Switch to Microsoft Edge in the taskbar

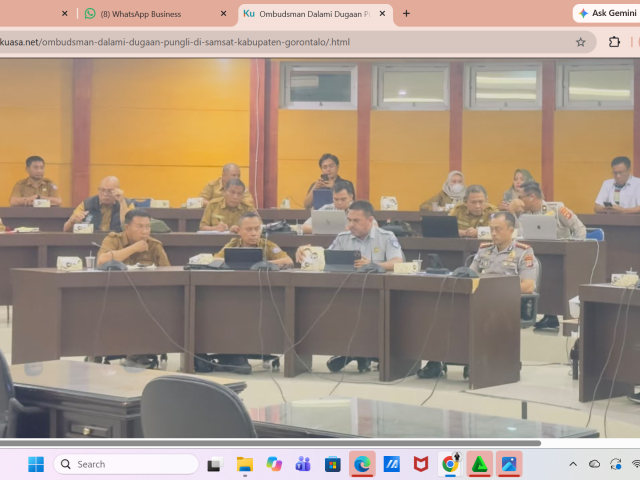coord(362,464)
